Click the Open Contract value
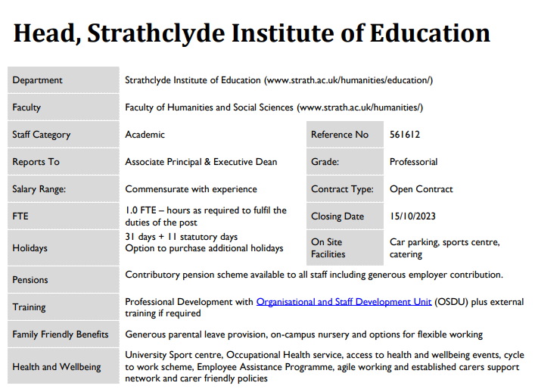Viewport: 535px width, 392px height. [421, 189]
